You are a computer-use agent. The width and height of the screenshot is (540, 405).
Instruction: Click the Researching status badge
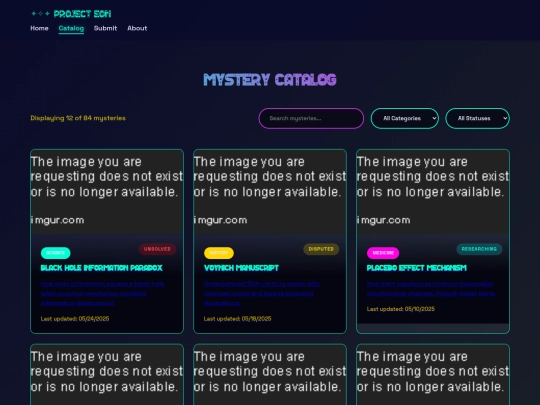(x=479, y=249)
